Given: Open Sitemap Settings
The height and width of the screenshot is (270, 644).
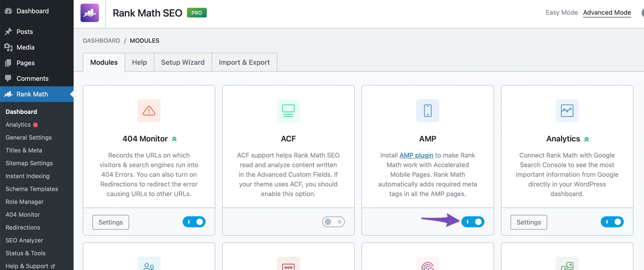Looking at the screenshot, I should coord(29,163).
